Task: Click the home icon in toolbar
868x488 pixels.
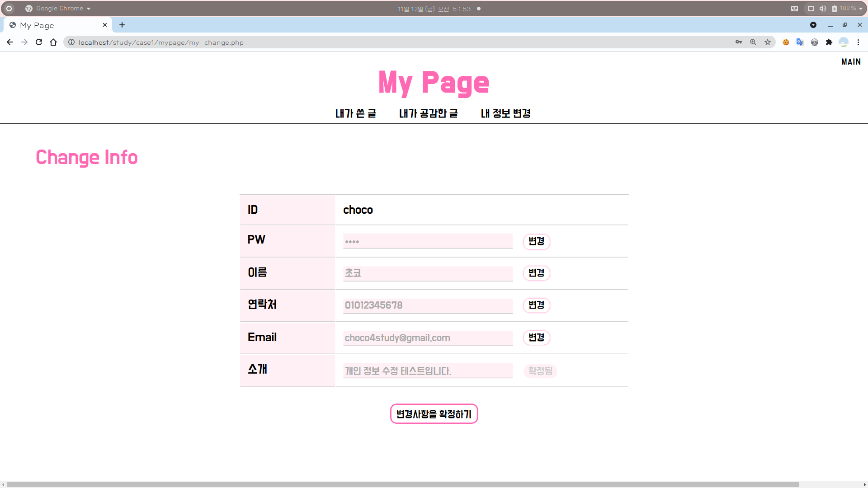Action: coord(53,42)
